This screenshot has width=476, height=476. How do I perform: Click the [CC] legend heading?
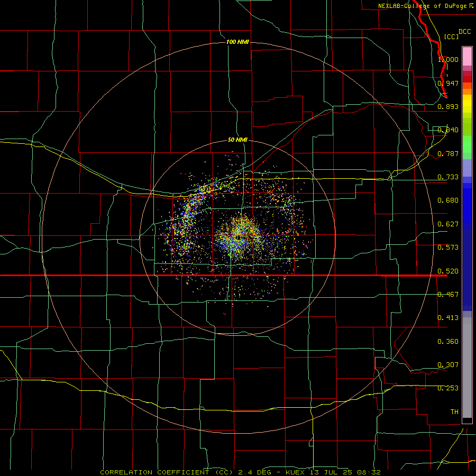coord(451,36)
